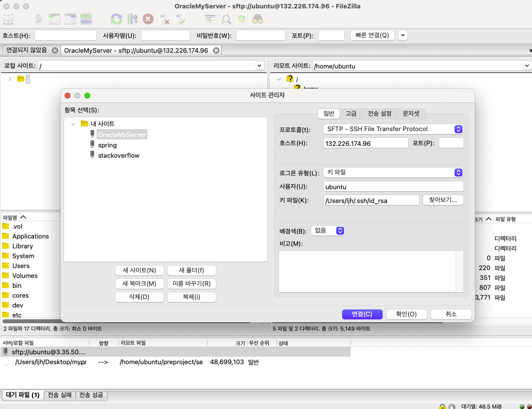Screen dimensions: 532x409
Task: Click the '비고(M)' comments text area
Action: pyautogui.click(x=371, y=272)
